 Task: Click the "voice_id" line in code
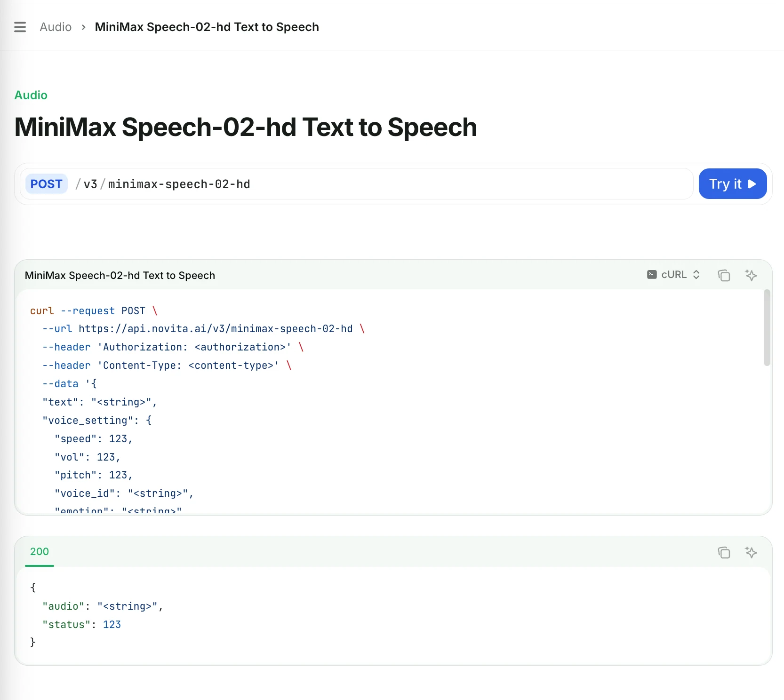tap(124, 493)
